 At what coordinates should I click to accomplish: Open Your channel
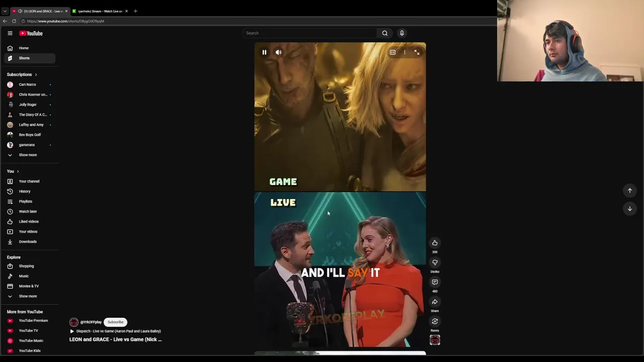[x=30, y=181]
